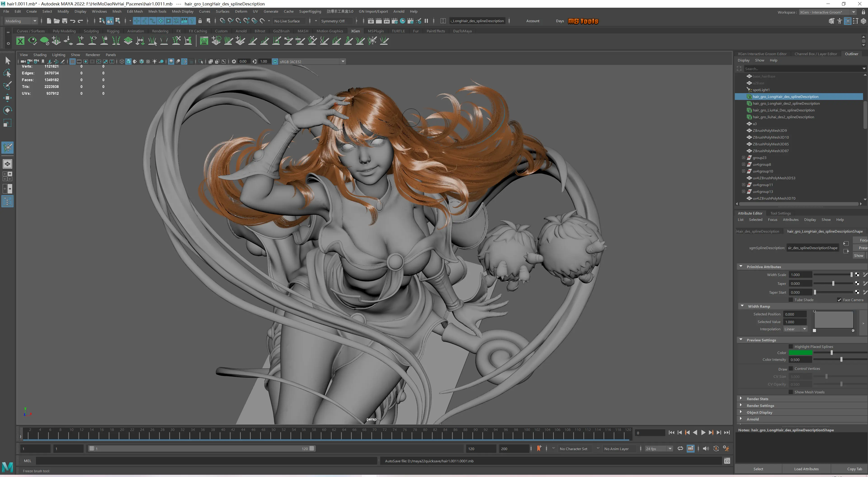Click the undo arrow icon

[x=72, y=21]
